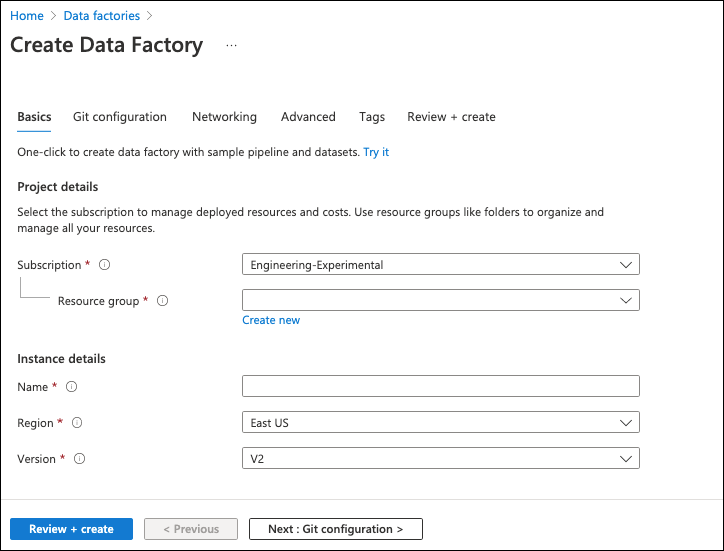The image size is (724, 551).
Task: Click the Region info icon
Action: [77, 423]
